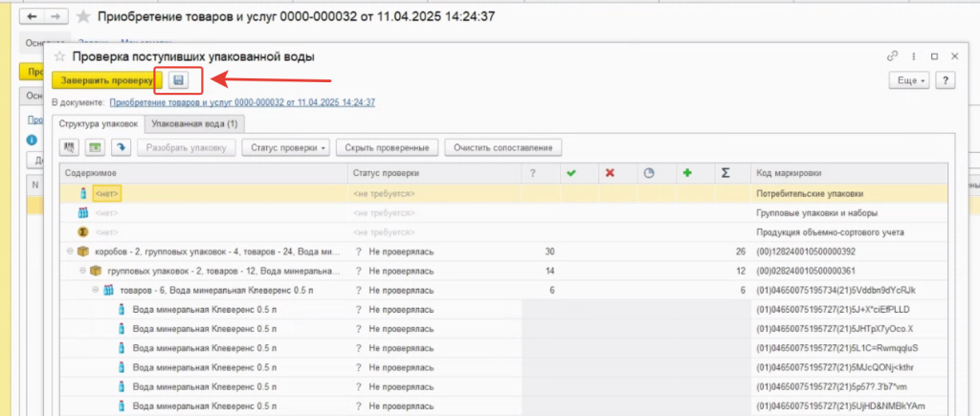Click the first barcode scan toolbar icon

point(69,147)
